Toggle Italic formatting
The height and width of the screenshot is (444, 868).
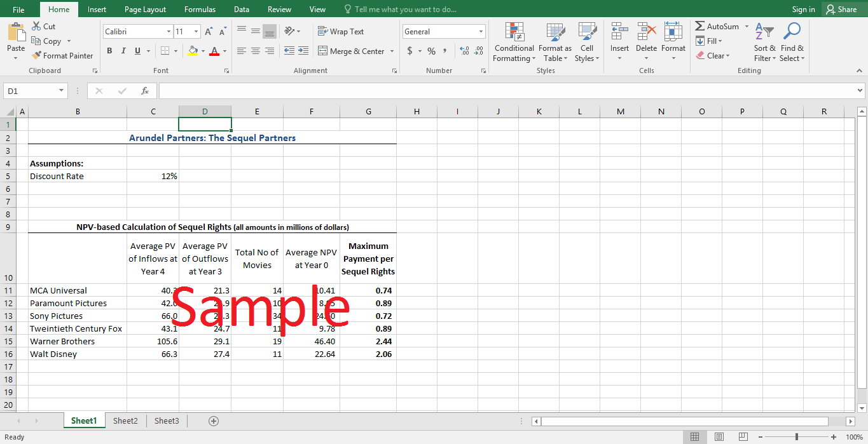[123, 51]
